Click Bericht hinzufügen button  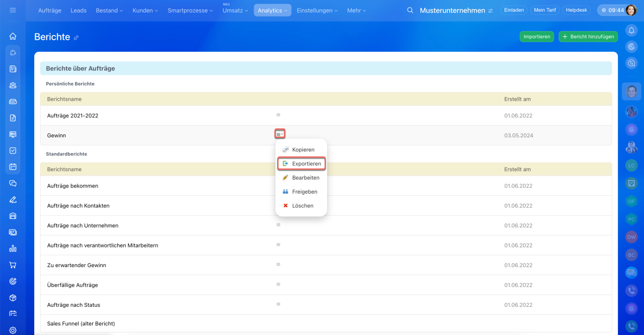(x=588, y=37)
